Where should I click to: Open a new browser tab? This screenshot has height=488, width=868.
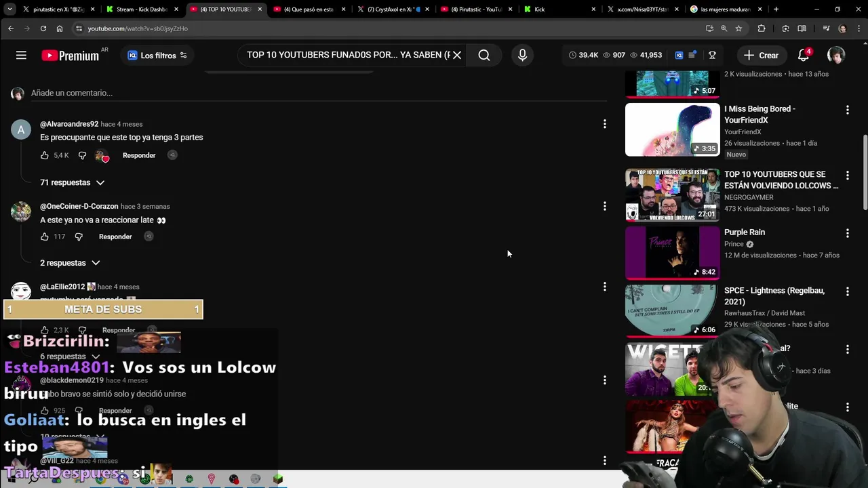776,9
